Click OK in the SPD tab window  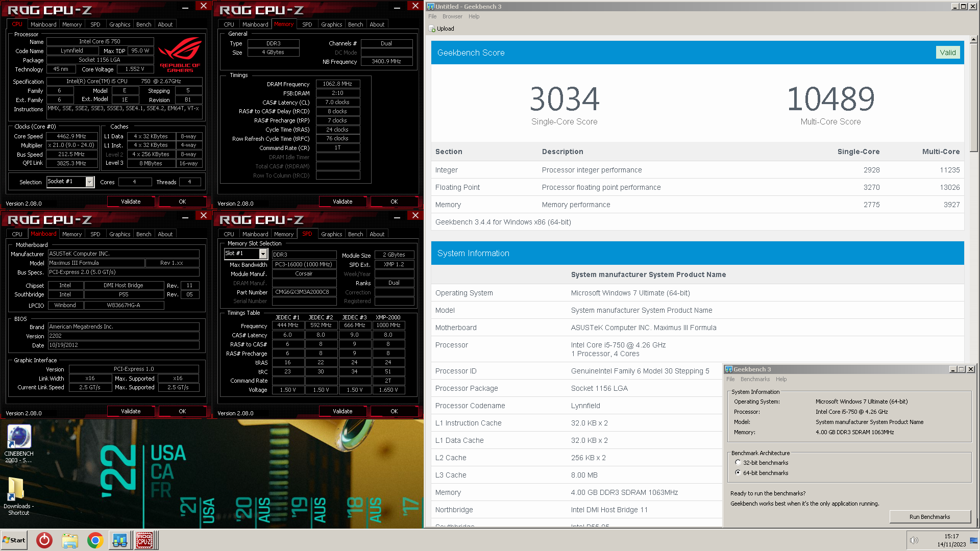(394, 411)
